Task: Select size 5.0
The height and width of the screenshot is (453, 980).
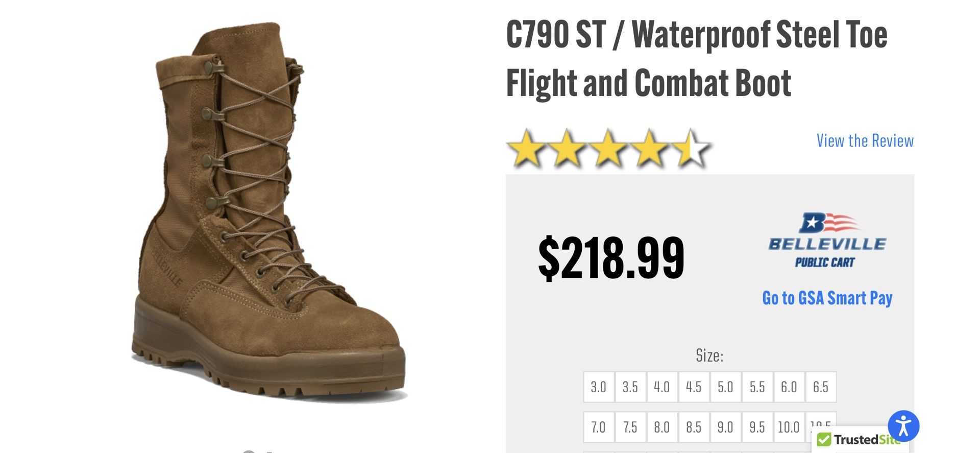Action: [x=725, y=387]
